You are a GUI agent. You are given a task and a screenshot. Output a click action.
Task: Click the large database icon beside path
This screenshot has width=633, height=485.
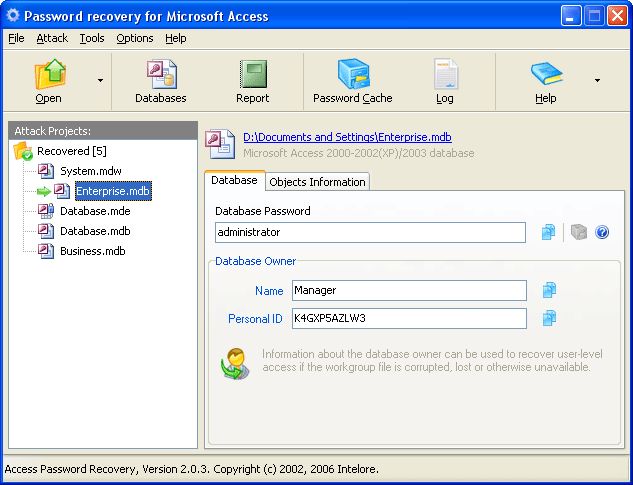point(220,144)
